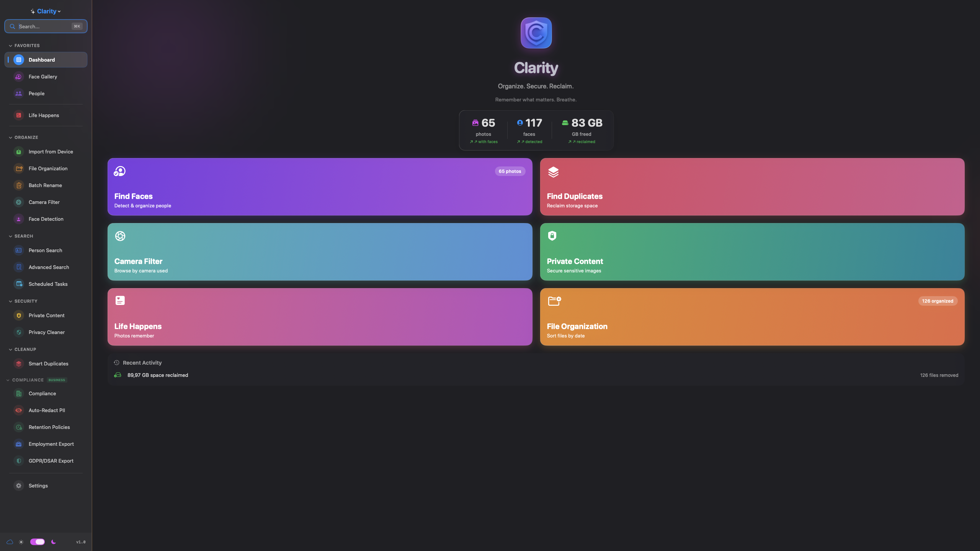Open Face Detection in the sidebar
The width and height of the screenshot is (980, 551).
click(46, 219)
